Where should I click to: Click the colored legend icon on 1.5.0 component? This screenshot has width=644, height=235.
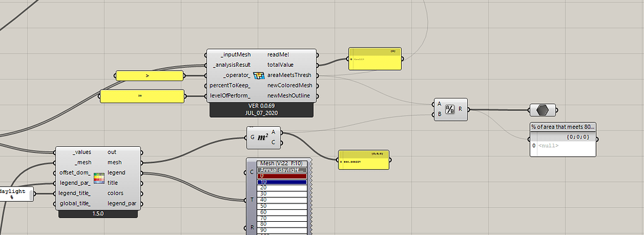99,178
